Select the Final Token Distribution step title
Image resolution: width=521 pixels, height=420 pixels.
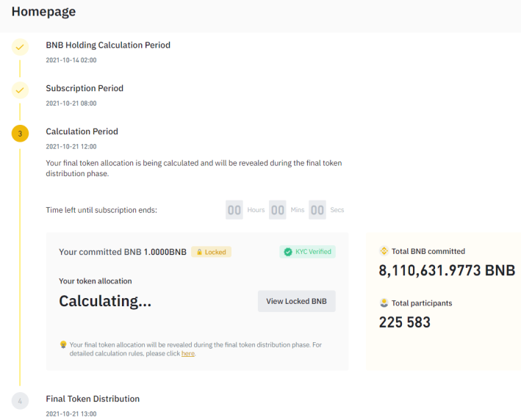(x=93, y=399)
